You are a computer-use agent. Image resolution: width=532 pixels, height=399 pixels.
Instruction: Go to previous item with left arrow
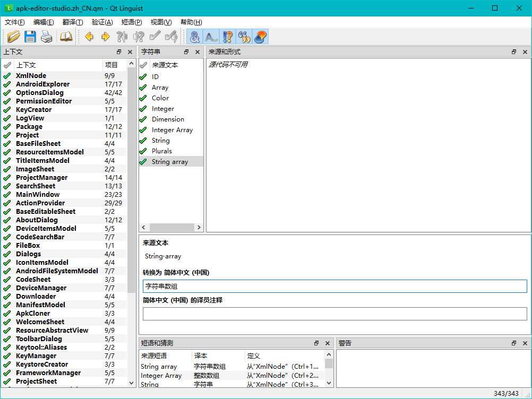[x=89, y=37]
